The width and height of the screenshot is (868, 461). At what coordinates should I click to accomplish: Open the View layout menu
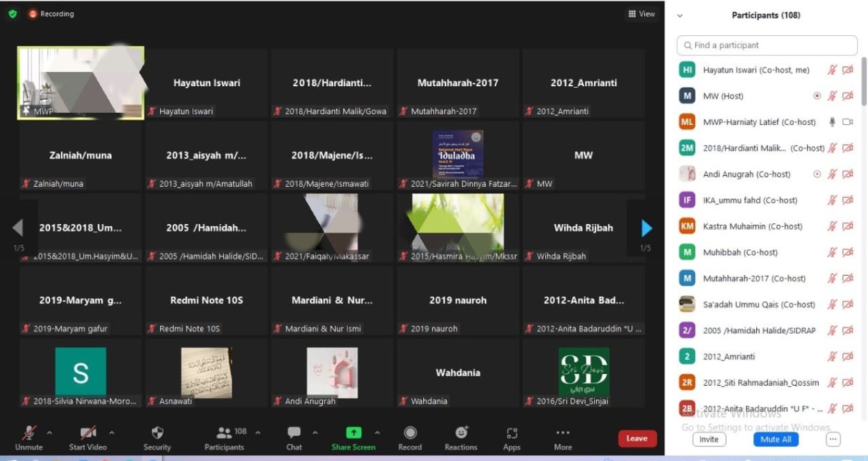(x=641, y=14)
